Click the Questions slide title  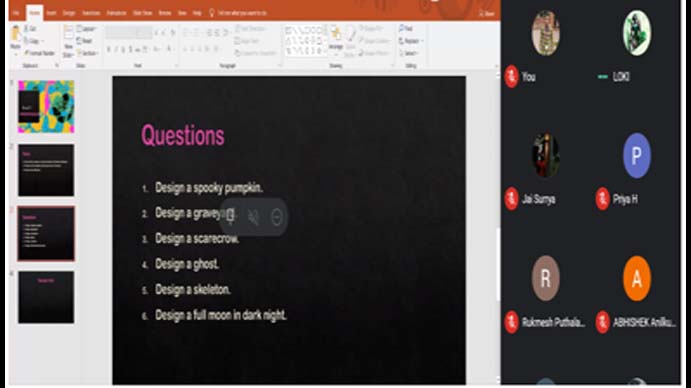click(182, 135)
